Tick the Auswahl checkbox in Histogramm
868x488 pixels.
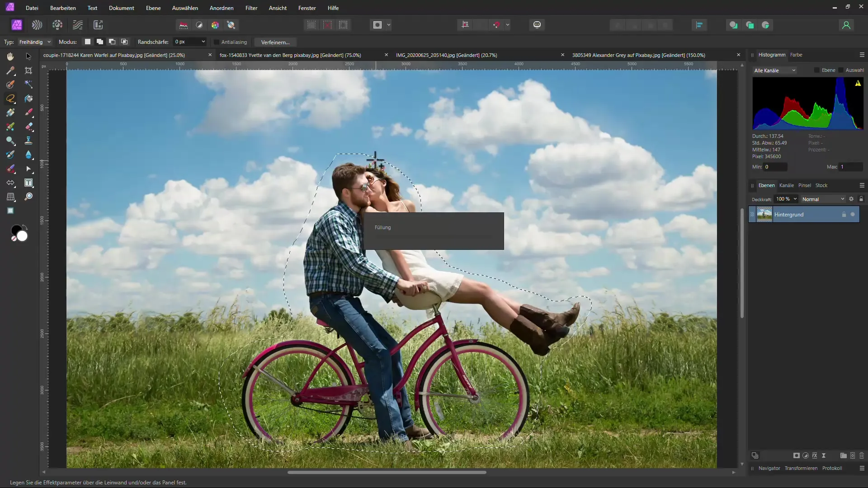click(841, 70)
